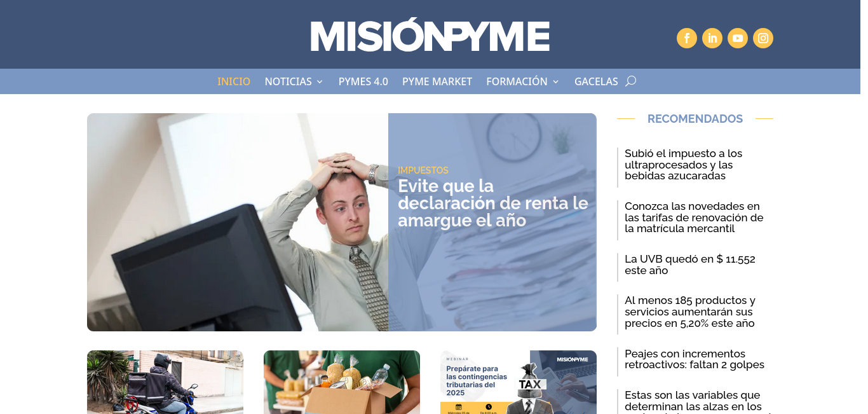Open the La UVB quedó article
This screenshot has height=414, width=868.
coord(690,265)
